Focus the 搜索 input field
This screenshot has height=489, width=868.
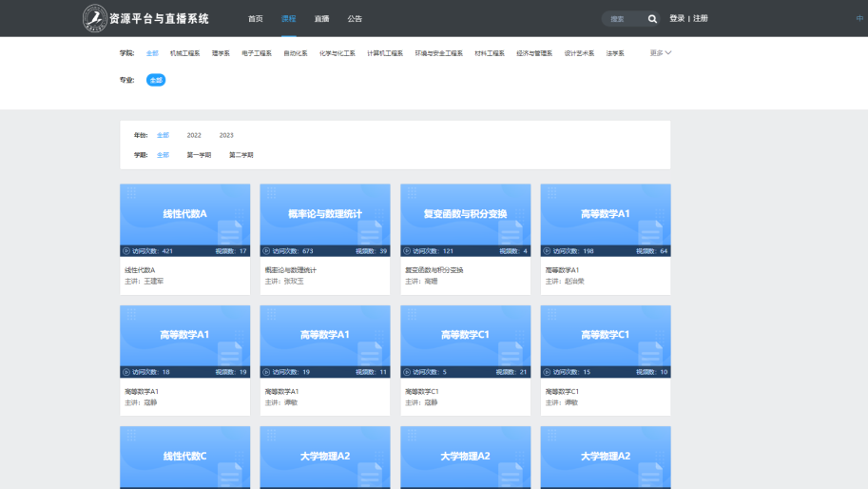pos(626,19)
